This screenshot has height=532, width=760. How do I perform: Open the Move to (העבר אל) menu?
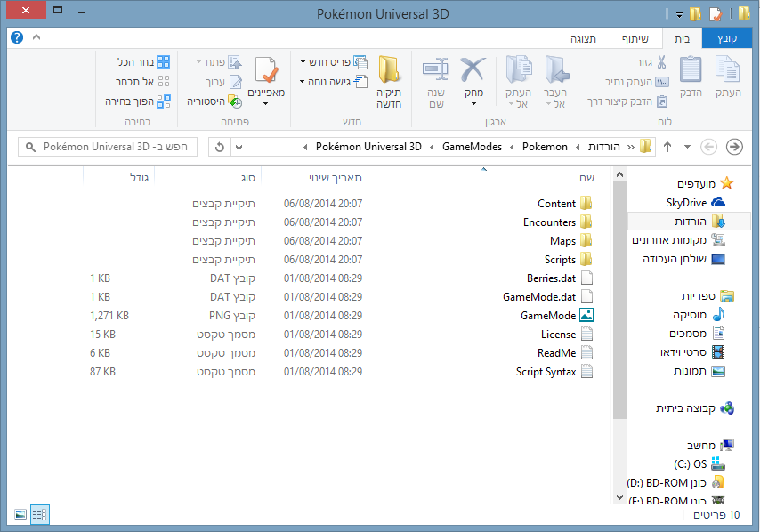(555, 81)
